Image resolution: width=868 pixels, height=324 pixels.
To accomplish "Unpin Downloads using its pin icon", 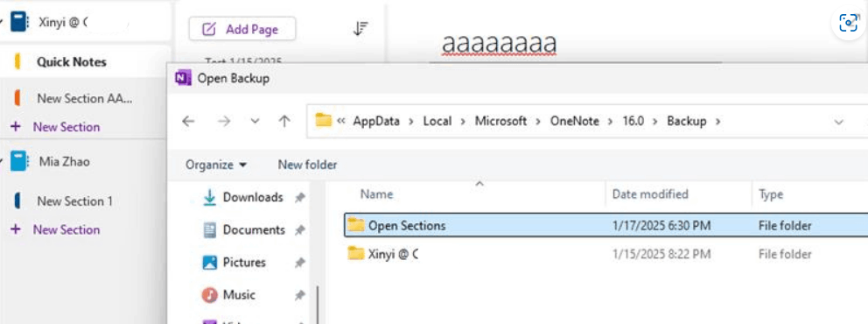I will [x=299, y=198].
